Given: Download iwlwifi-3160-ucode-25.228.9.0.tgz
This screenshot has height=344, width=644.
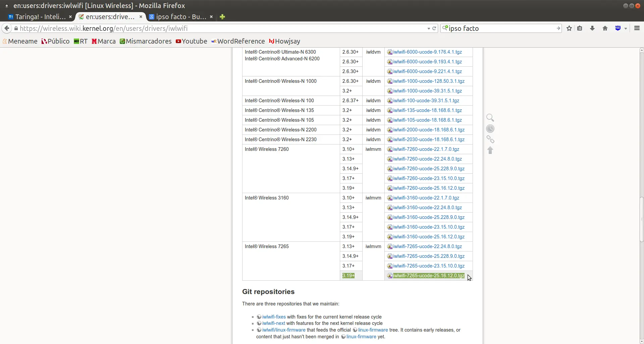Looking at the screenshot, I should pyautogui.click(x=429, y=217).
